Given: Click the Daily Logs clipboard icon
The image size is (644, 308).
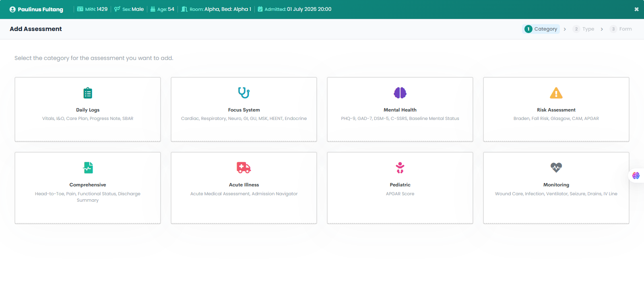Looking at the screenshot, I should 88,93.
